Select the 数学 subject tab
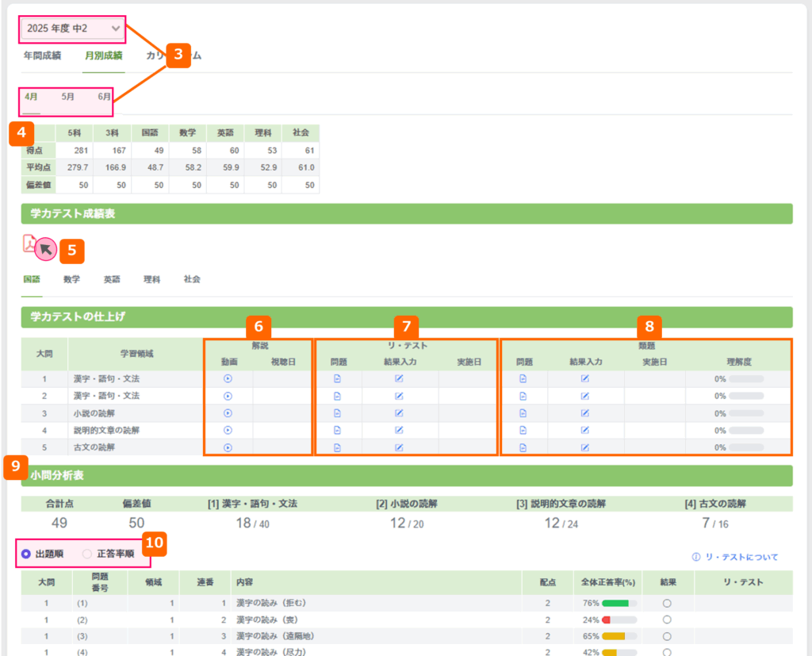This screenshot has width=812, height=656. coord(71,279)
